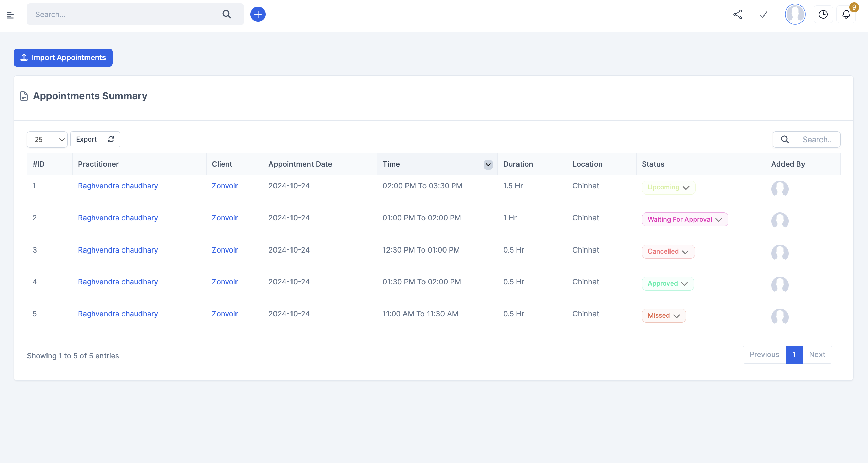Image resolution: width=868 pixels, height=463 pixels.
Task: Click the notifications bell icon
Action: (847, 15)
